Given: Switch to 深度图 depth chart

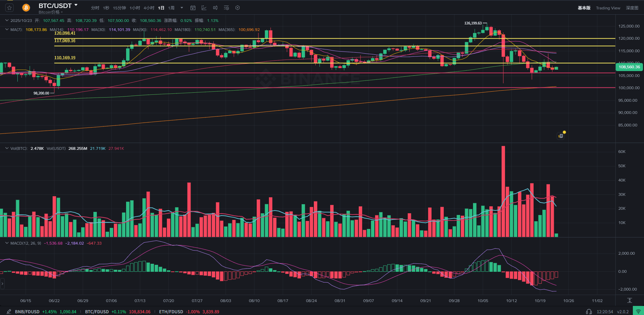Looking at the screenshot, I should coord(632,8).
